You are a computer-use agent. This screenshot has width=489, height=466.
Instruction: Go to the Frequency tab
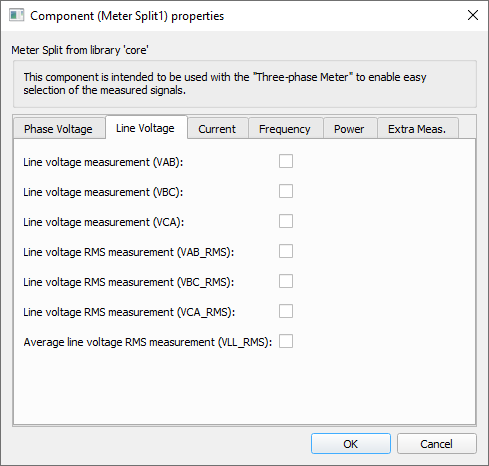tap(286, 129)
